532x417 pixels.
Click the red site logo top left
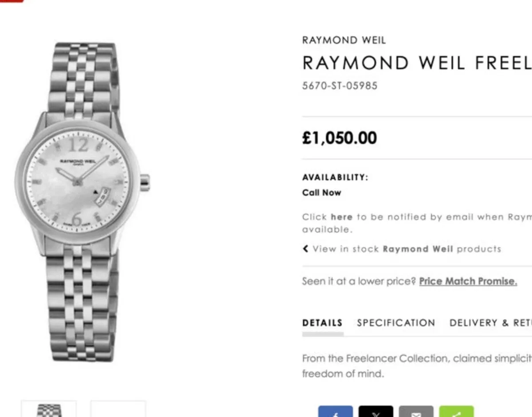[11, 2]
